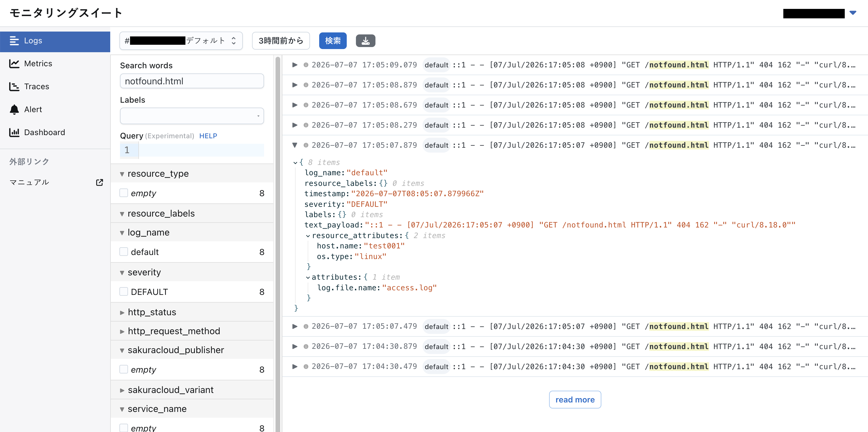This screenshot has height=432, width=868.
Task: Collapse the resource_attributes JSON node
Action: [x=308, y=236]
